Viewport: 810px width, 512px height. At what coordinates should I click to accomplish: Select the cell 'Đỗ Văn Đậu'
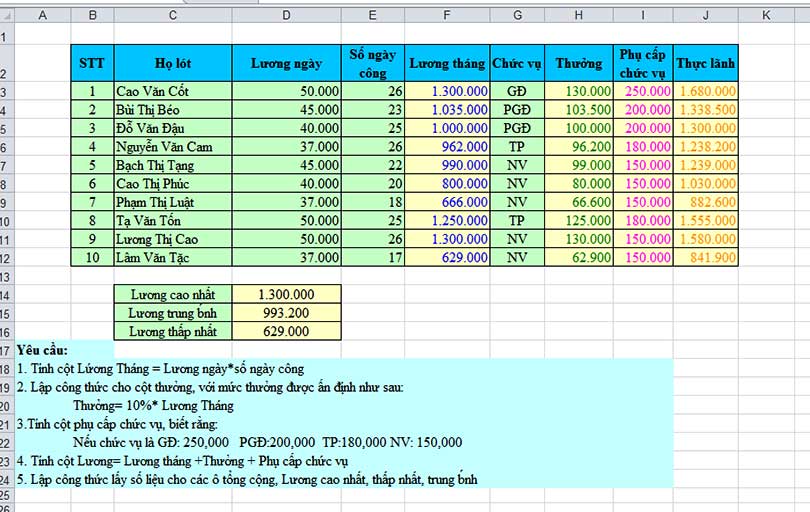(173, 128)
